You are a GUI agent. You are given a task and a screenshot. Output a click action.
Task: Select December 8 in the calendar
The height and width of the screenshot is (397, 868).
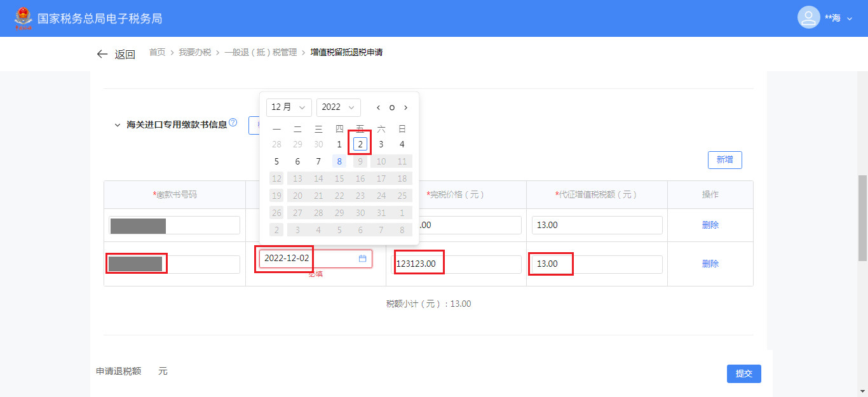[x=339, y=161]
